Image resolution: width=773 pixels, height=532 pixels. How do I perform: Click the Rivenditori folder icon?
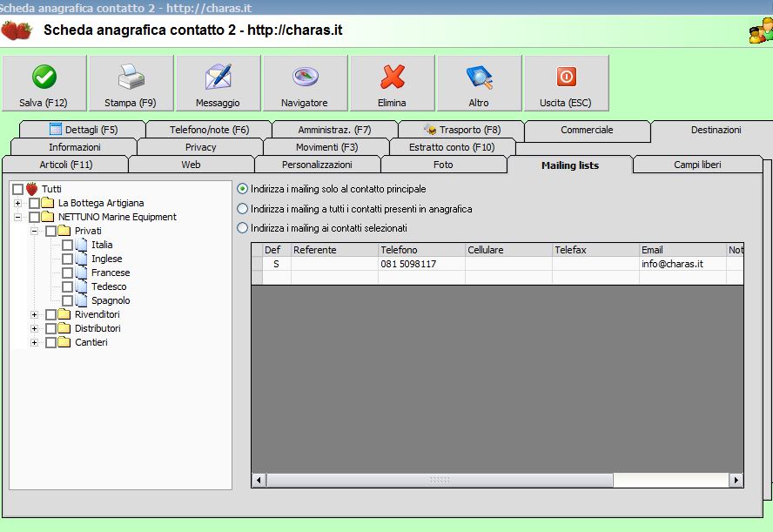click(x=64, y=314)
